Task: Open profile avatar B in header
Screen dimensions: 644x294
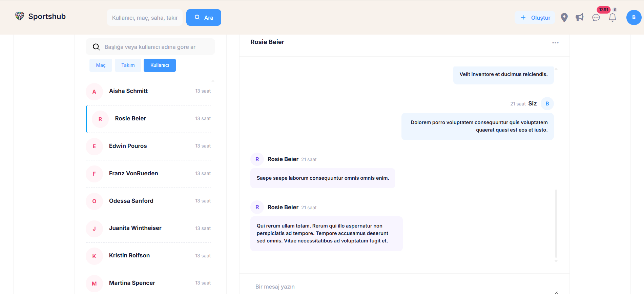Action: [633, 18]
